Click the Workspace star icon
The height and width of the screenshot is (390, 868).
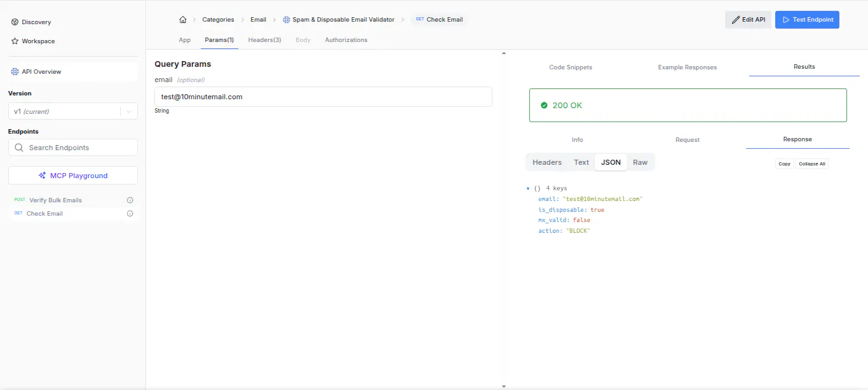[x=15, y=41]
